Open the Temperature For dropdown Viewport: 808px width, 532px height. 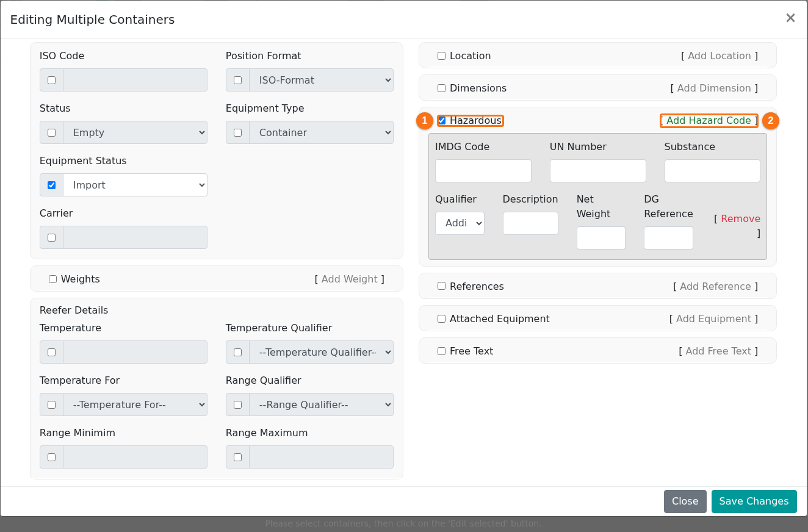(135, 404)
